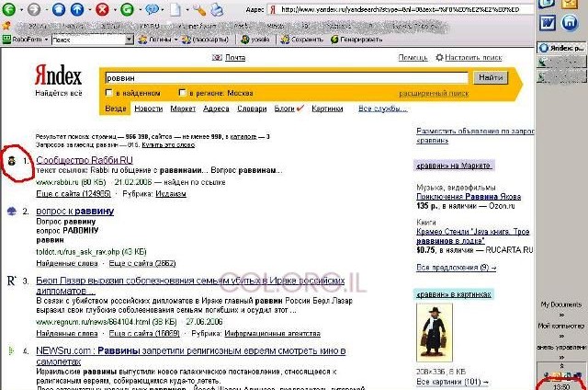588x390 pixels.
Task: Click the favicon beside Сообщество Рабби.RU result
Action: (12, 161)
